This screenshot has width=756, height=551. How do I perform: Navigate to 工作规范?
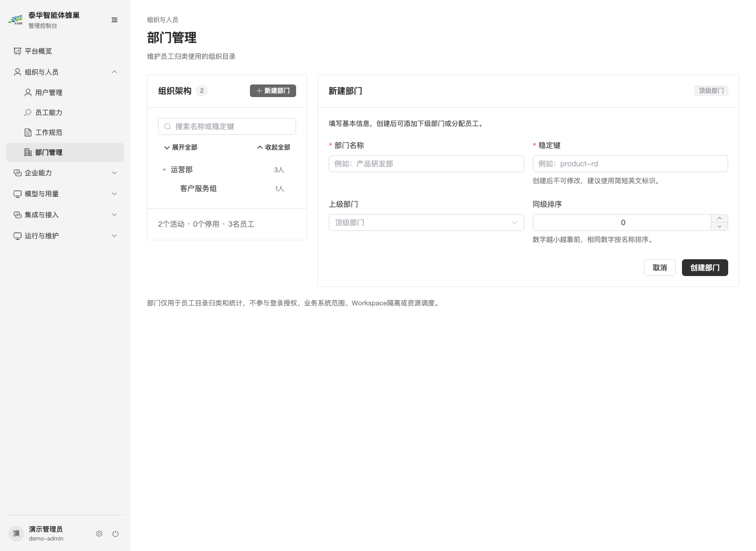65,132
